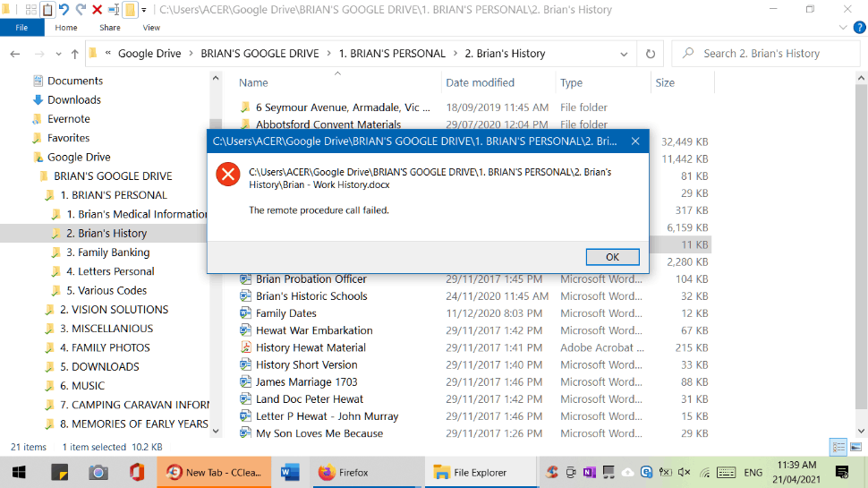868x488 pixels.
Task: Select 4. FAMILY PHOTOS folder in tree
Action: click(x=105, y=347)
